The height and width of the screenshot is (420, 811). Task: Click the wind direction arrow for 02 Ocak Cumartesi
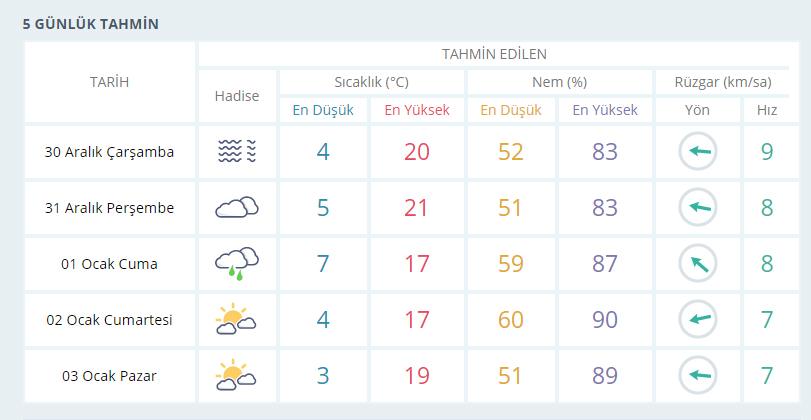[697, 320]
